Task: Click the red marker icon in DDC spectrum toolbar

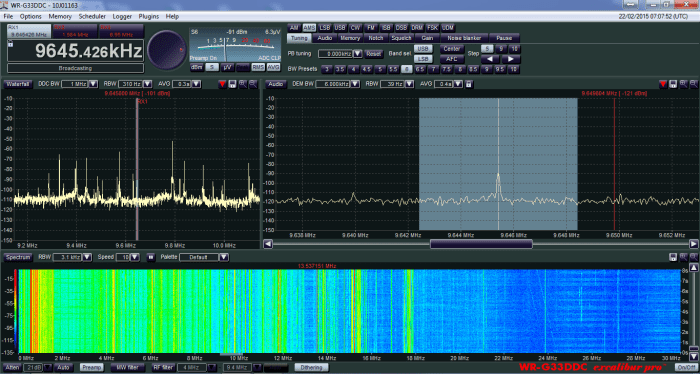Action: (222, 84)
